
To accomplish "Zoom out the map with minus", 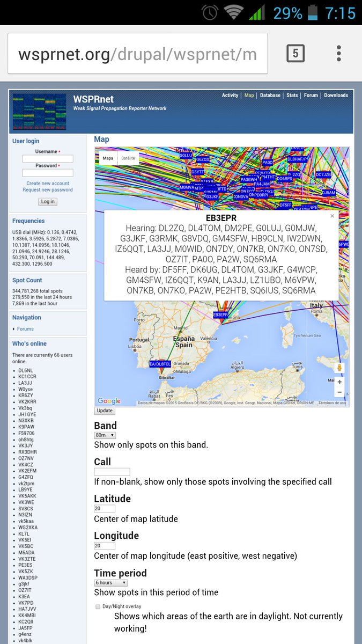I will tap(339, 393).
